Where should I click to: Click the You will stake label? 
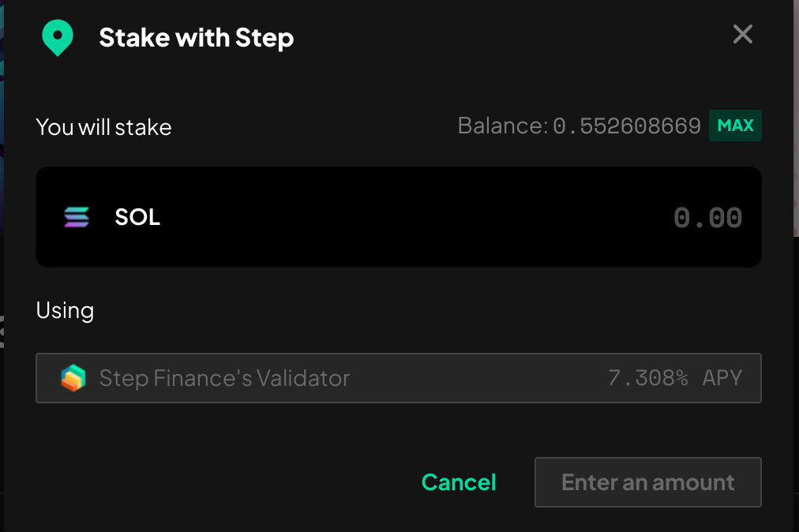coord(103,127)
